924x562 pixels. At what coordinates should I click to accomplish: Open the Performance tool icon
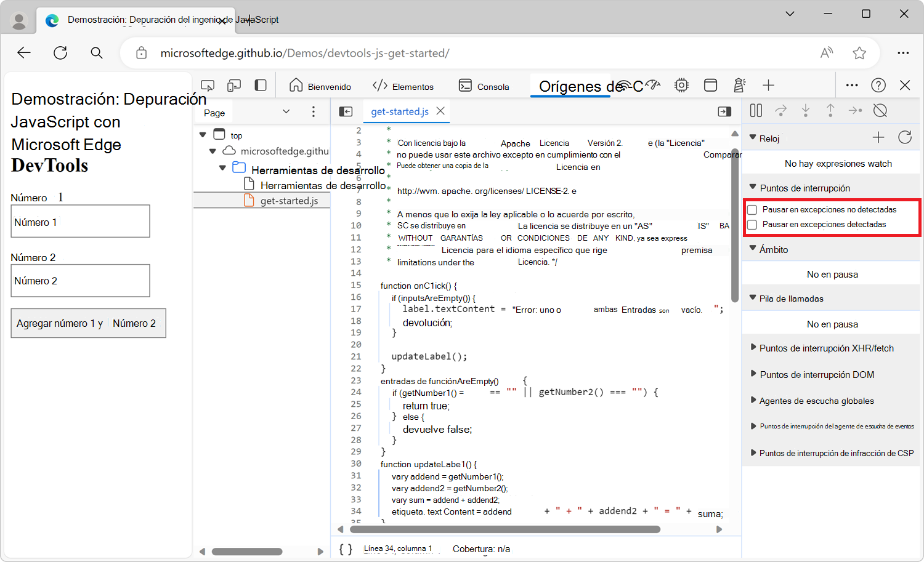tap(654, 86)
